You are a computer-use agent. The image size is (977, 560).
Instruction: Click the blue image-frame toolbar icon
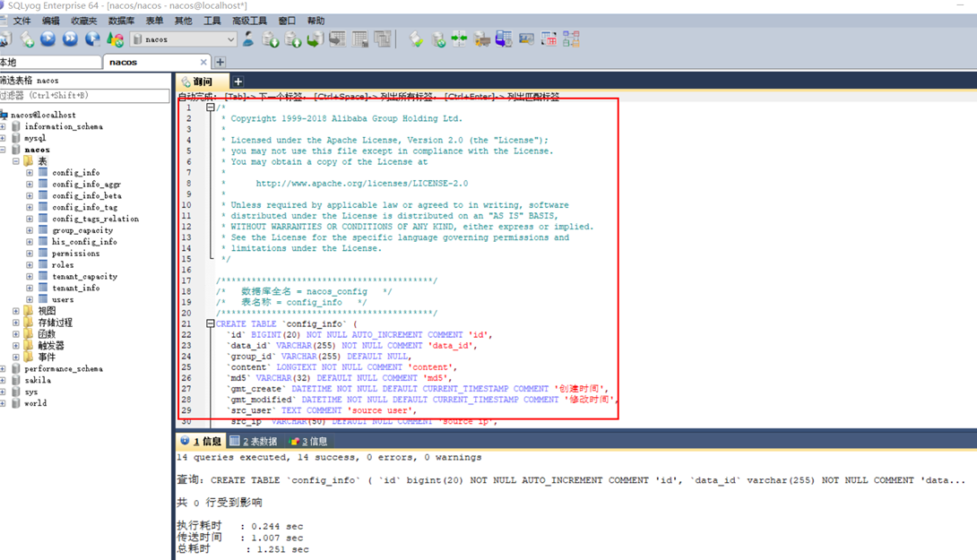526,39
